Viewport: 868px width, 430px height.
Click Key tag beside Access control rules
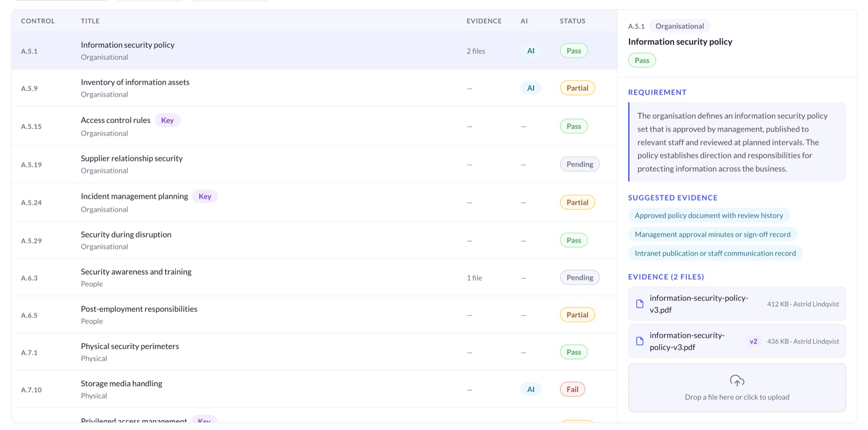point(167,120)
